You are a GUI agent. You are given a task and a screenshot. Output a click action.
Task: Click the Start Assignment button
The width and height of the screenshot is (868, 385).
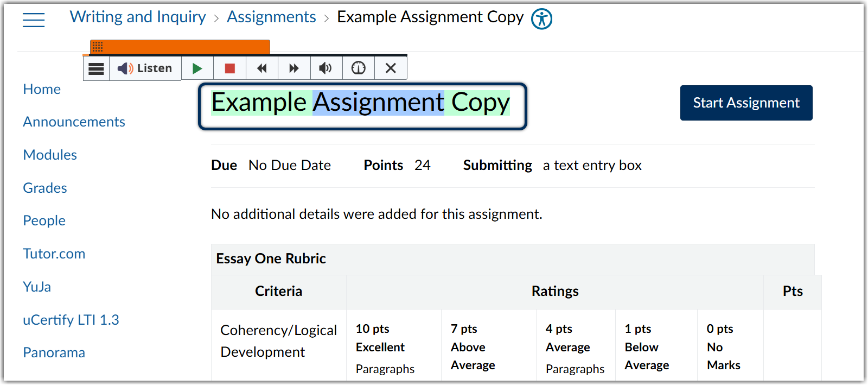tap(746, 103)
